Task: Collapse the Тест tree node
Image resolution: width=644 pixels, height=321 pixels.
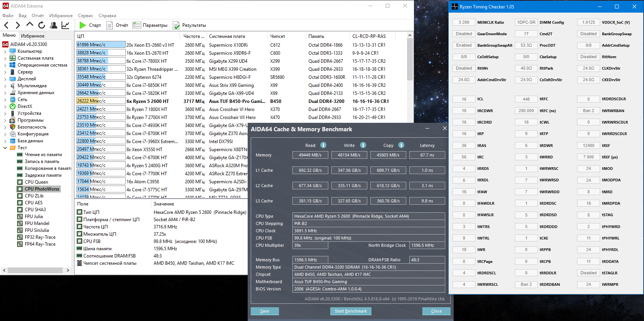Action: [5, 148]
